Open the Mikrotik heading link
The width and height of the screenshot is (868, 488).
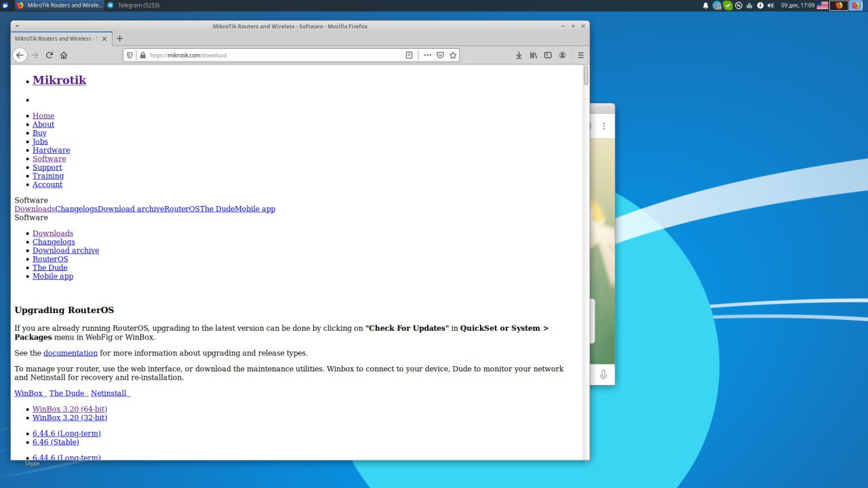point(59,80)
